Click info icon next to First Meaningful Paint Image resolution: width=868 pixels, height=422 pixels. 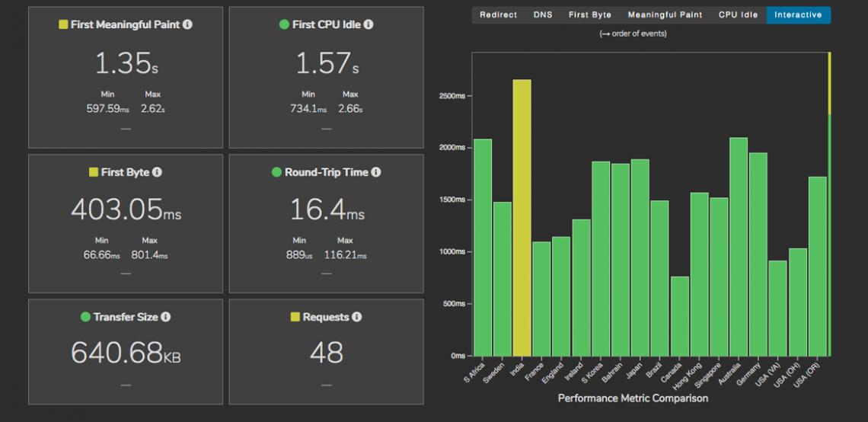[x=187, y=25]
